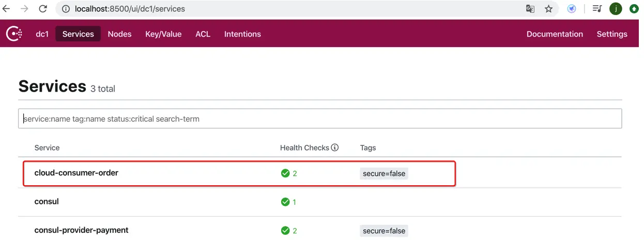644x240 pixels.
Task: Open the user profile avatar
Action: point(616,9)
